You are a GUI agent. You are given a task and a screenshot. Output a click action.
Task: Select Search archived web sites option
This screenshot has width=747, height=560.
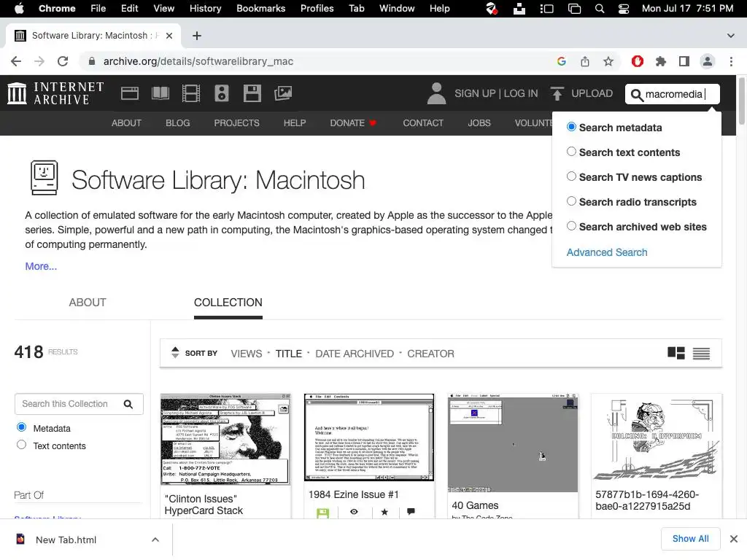(x=571, y=226)
